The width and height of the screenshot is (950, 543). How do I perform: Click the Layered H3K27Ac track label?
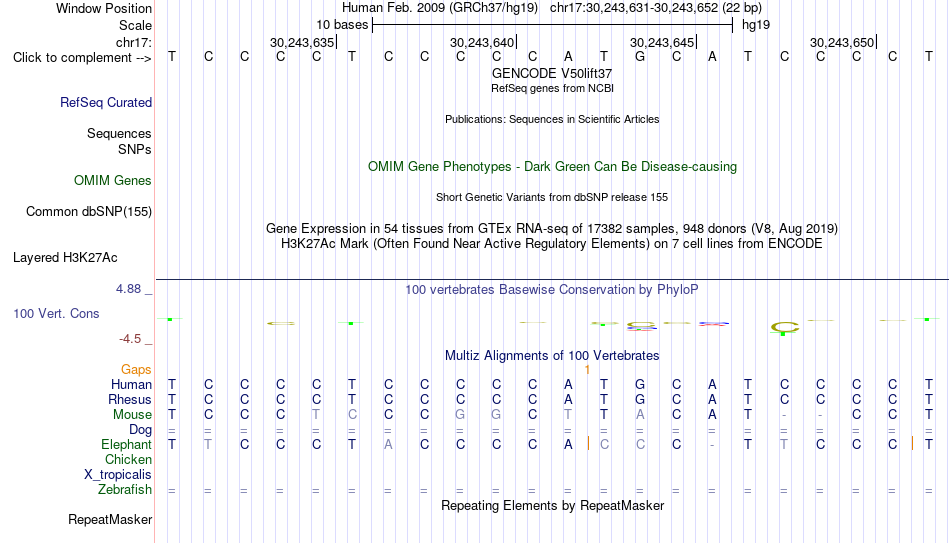pos(65,258)
